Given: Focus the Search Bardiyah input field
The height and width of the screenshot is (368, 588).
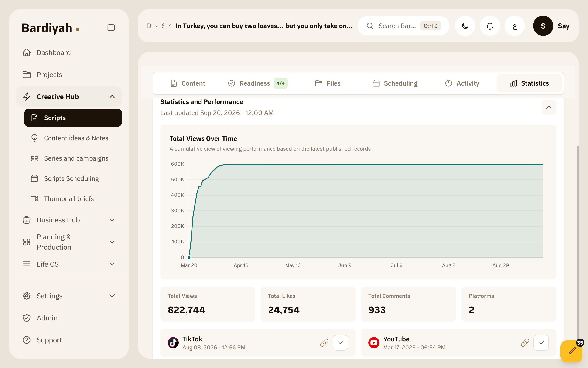Looking at the screenshot, I should pos(403,26).
